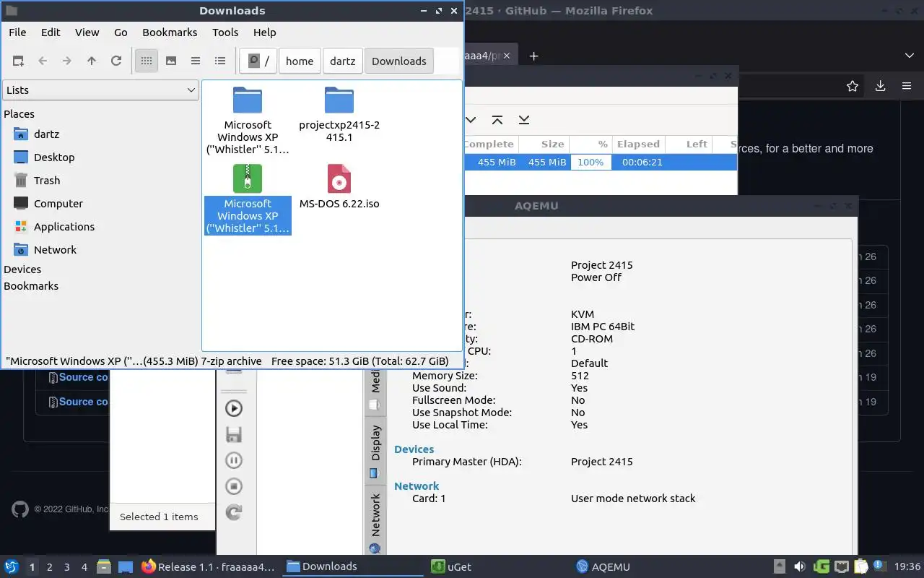Open a new Firefox tab
Screen dimensions: 924x578
533,56
